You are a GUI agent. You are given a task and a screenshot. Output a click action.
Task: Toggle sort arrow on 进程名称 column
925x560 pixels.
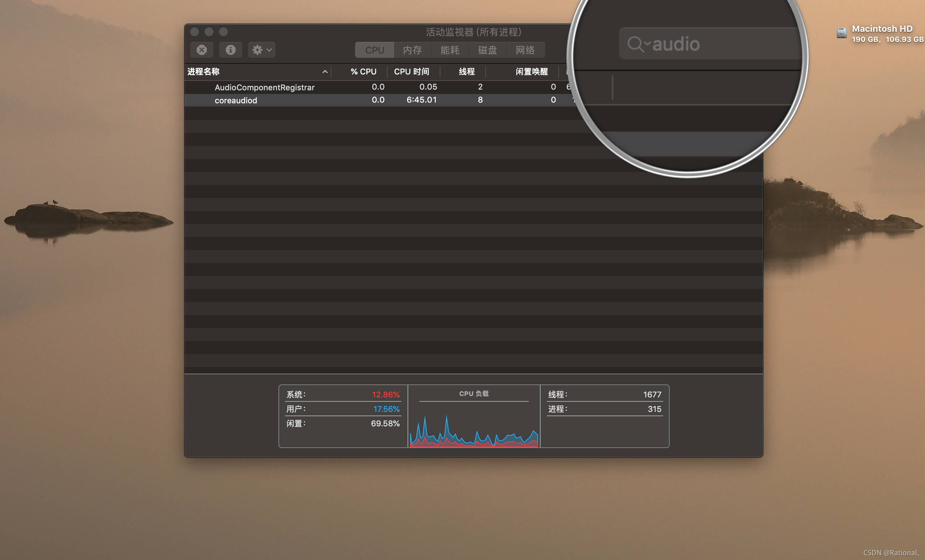[325, 72]
